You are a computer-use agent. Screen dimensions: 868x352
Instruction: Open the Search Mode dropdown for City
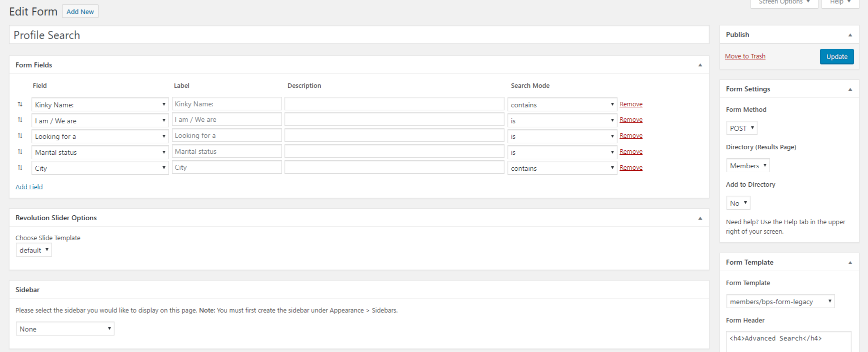coord(562,168)
